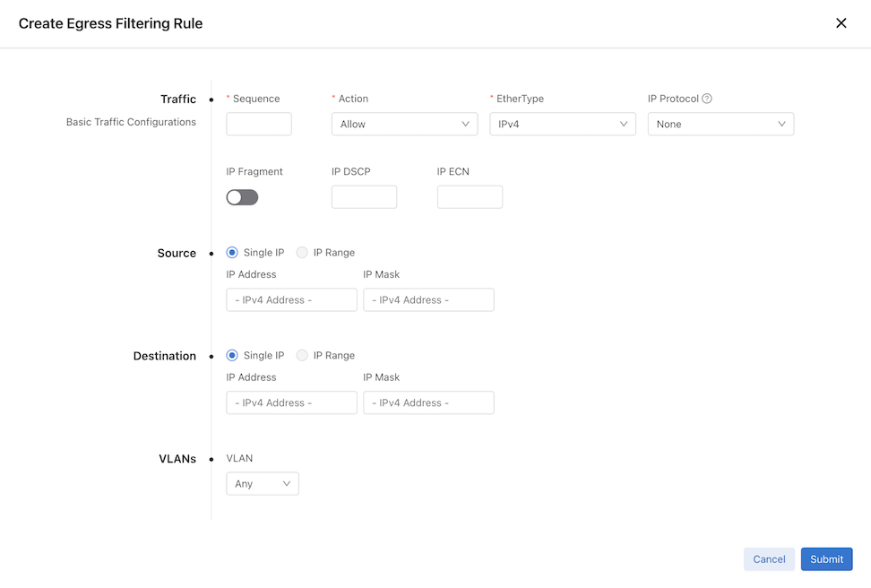Focus the Source IP Address field
Image resolution: width=871 pixels, height=588 pixels.
[291, 300]
